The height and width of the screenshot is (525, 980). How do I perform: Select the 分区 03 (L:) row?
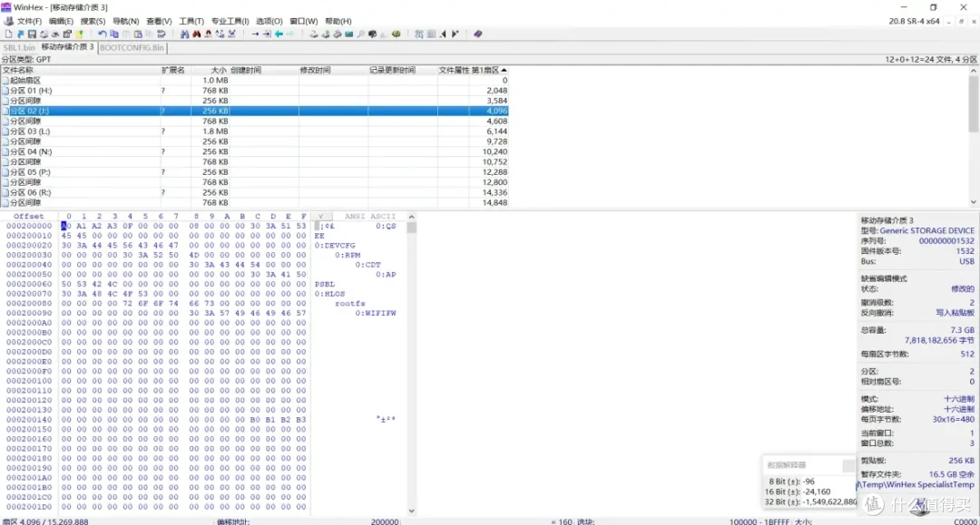pyautogui.click(x=31, y=131)
